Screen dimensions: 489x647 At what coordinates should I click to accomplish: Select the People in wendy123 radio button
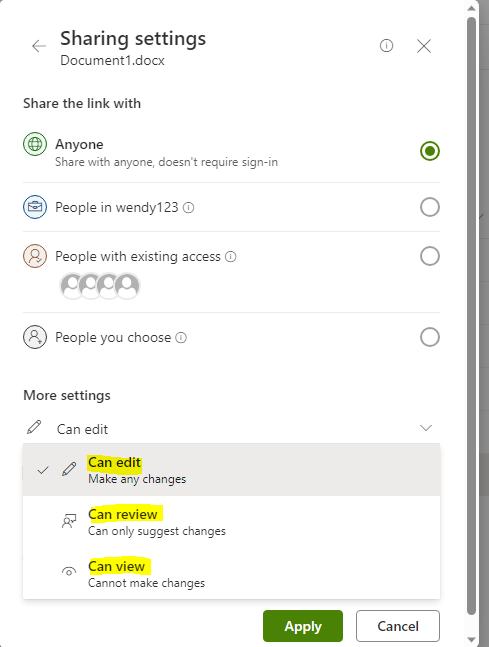pyautogui.click(x=430, y=207)
